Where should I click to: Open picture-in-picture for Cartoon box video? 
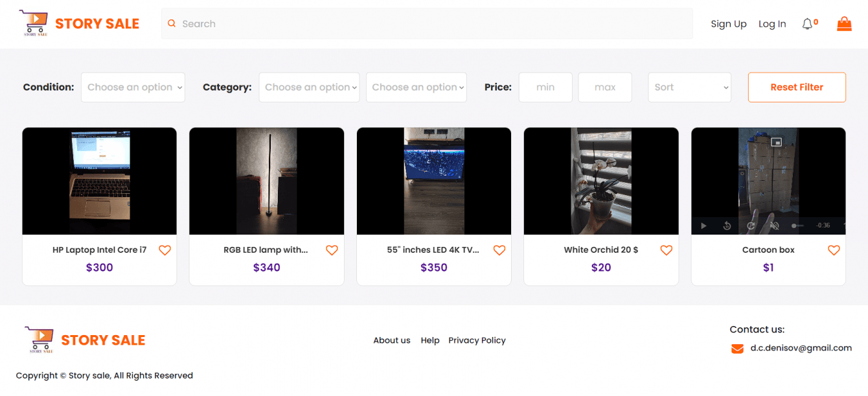777,142
